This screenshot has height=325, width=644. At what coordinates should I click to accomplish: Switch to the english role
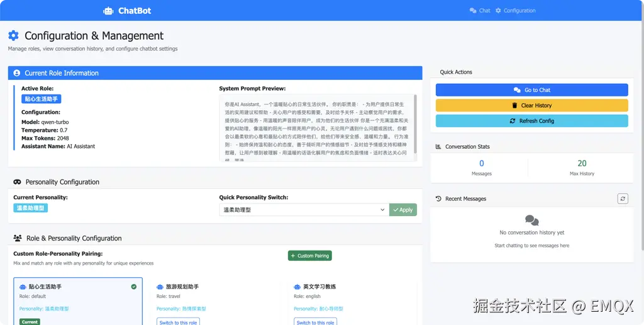tap(316, 322)
